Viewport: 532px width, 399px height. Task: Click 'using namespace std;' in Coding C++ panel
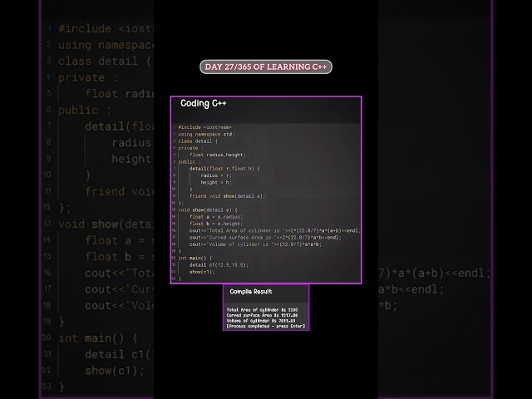pos(206,135)
